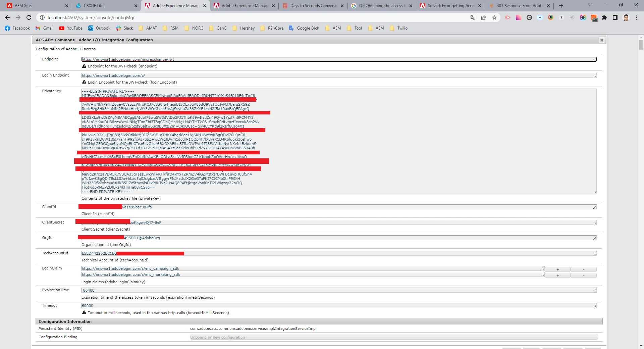Image resolution: width=644 pixels, height=349 pixels.
Task: Click the browser forward arrow
Action: click(18, 17)
